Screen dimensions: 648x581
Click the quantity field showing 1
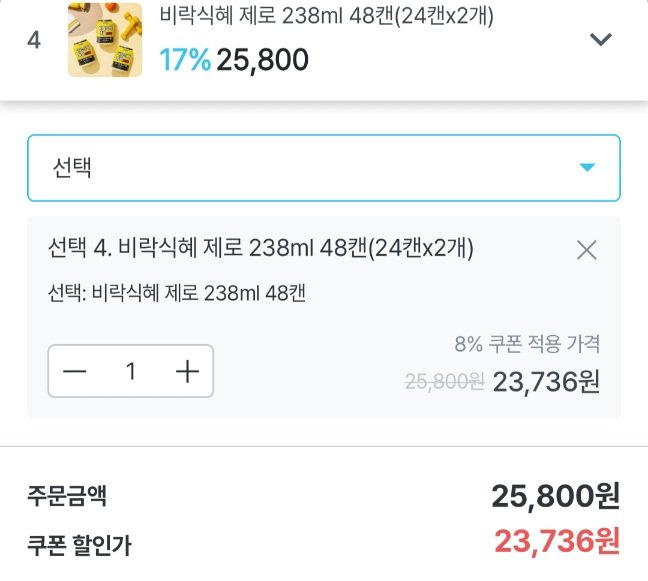click(131, 372)
